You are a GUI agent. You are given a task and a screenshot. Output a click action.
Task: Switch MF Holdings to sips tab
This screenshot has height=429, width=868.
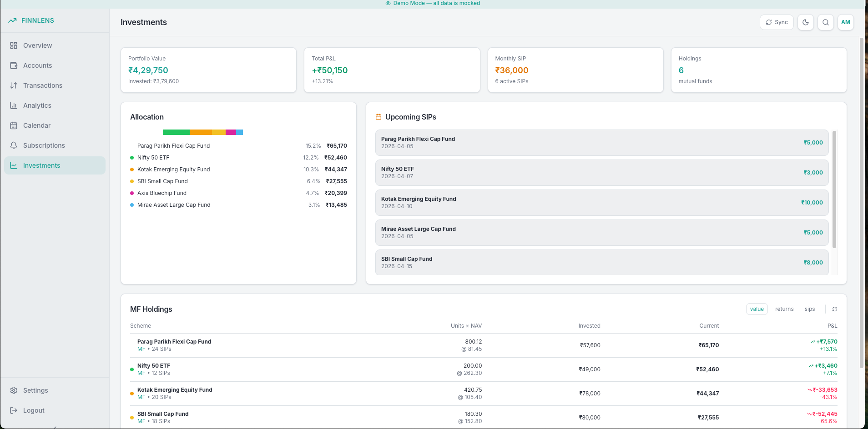coord(810,309)
